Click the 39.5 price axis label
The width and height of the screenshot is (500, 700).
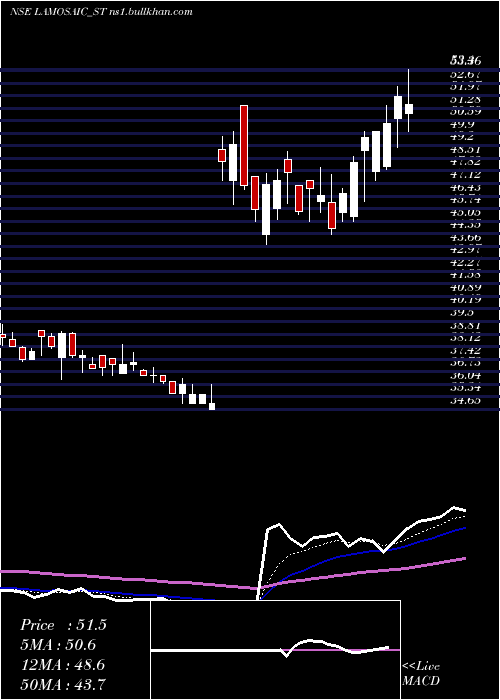(463, 312)
